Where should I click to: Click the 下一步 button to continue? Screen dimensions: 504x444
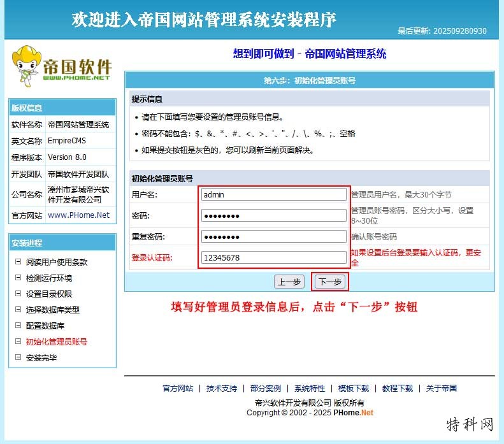tap(330, 282)
